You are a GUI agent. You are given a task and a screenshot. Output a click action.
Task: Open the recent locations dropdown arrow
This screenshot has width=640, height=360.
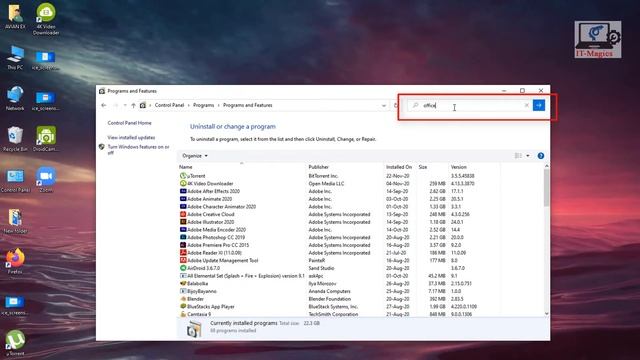[125, 105]
